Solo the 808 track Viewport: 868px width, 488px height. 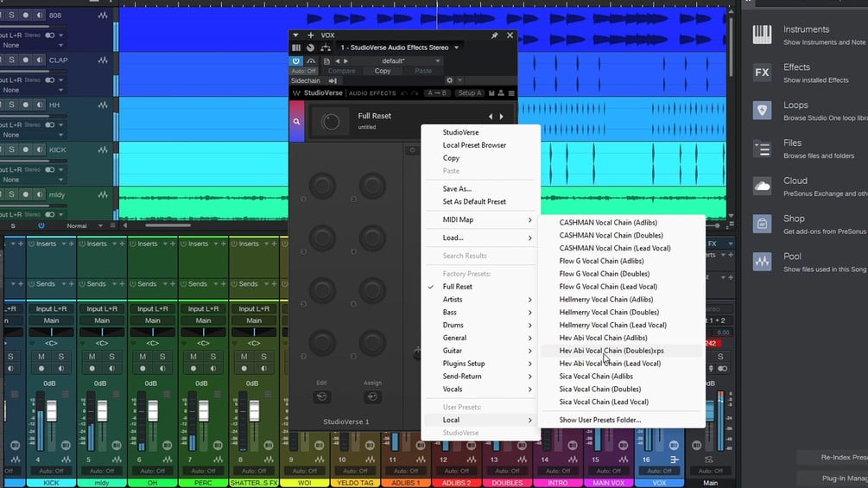[11, 15]
